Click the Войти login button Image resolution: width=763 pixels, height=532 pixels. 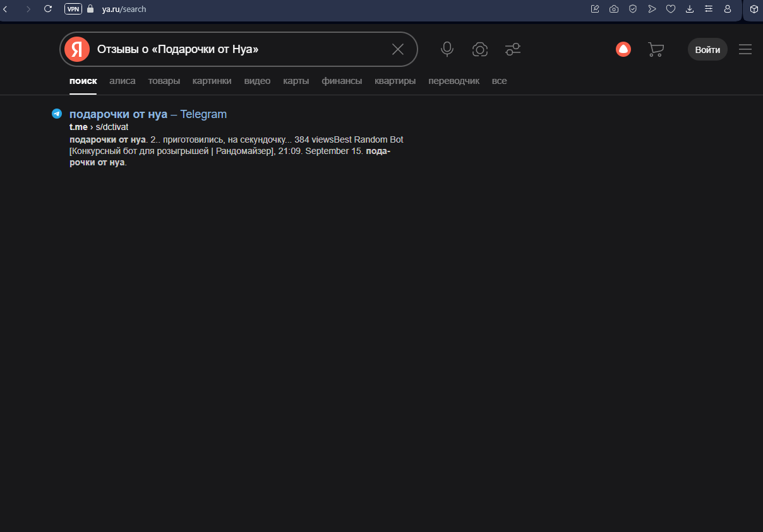707,49
